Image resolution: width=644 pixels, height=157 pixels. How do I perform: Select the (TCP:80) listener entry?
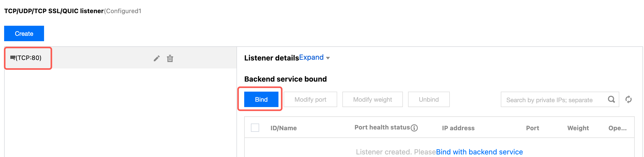pos(28,58)
